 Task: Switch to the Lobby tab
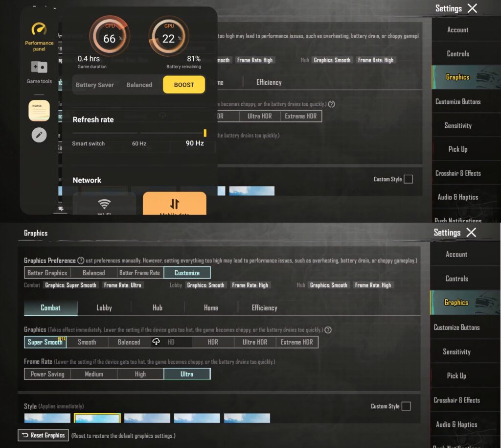point(104,307)
